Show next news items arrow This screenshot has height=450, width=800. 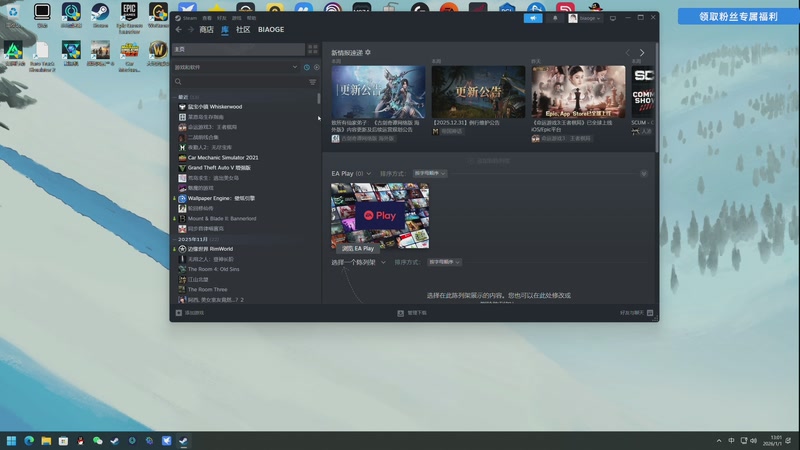(642, 53)
